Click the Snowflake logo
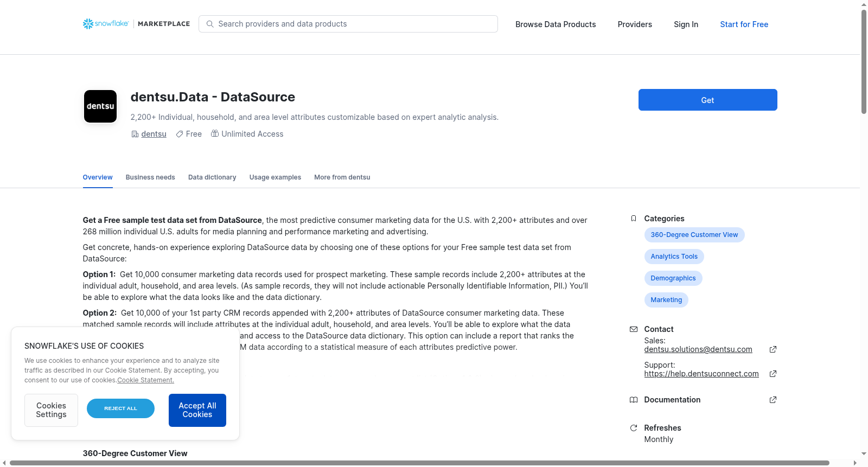Viewport: 868px width, 467px height. (106, 24)
